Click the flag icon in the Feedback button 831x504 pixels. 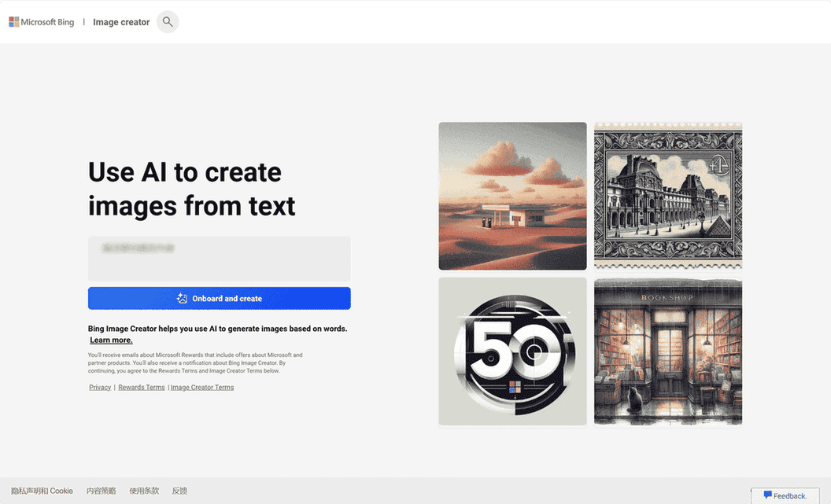tap(766, 496)
